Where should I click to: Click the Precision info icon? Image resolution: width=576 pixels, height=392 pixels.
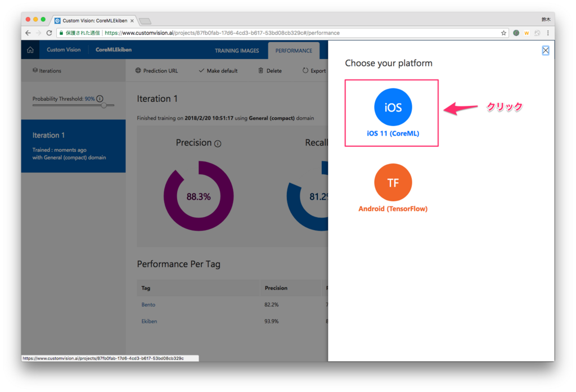[218, 143]
